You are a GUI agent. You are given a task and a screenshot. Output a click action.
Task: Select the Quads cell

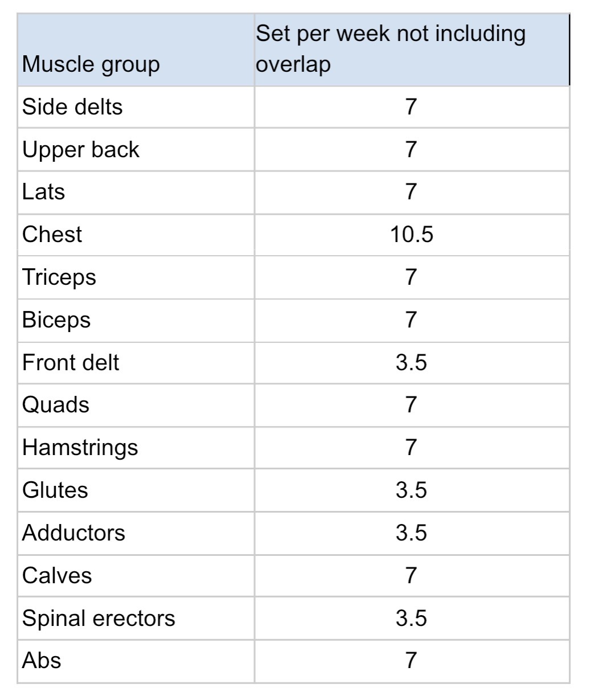coord(56,405)
